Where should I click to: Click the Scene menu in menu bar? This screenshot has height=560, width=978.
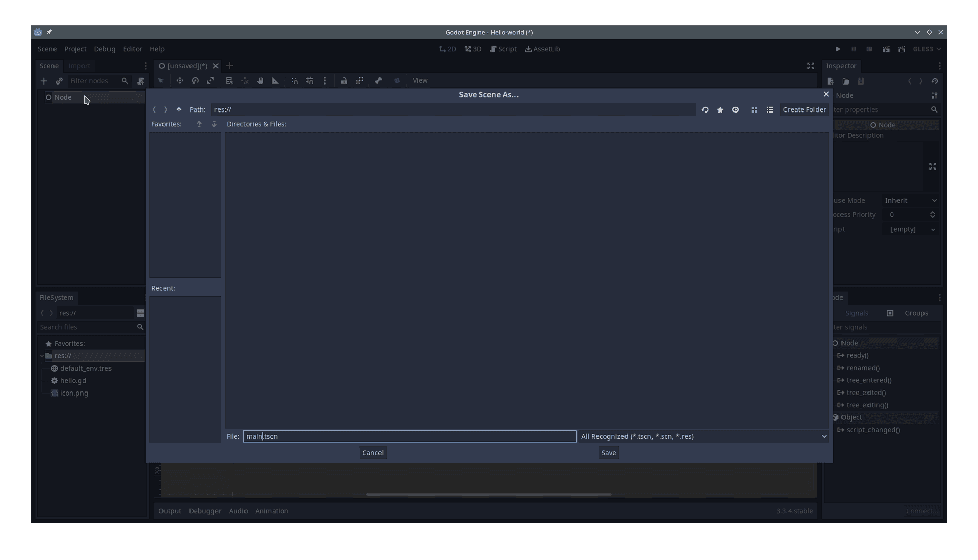point(47,48)
